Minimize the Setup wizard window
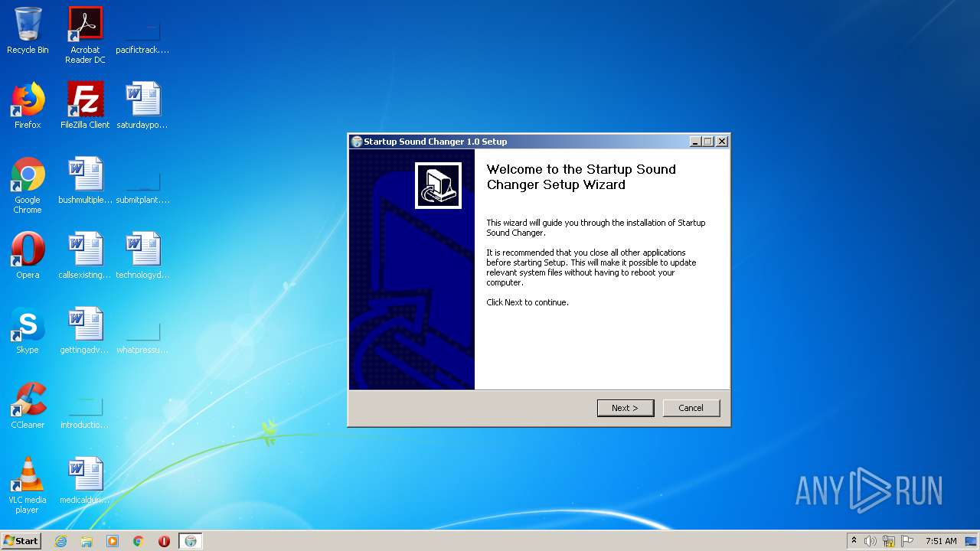The width and height of the screenshot is (980, 551). click(x=695, y=142)
